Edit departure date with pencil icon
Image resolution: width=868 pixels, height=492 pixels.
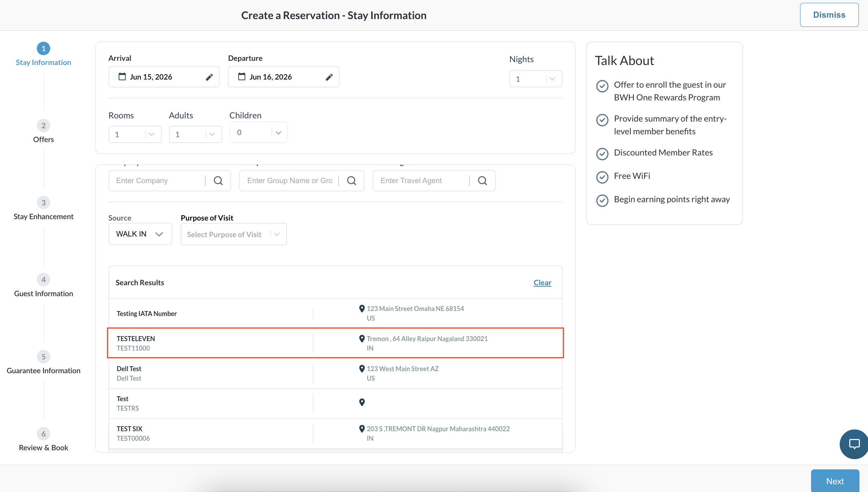coord(329,77)
